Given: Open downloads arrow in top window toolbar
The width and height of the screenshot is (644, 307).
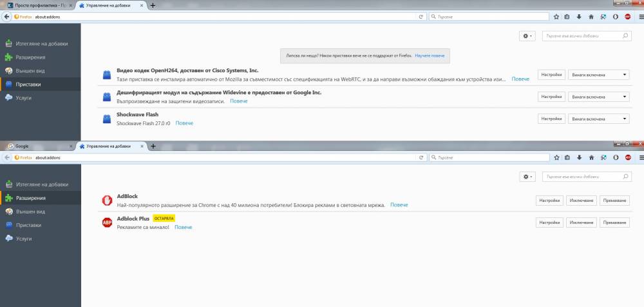Looking at the screenshot, I should point(579,17).
